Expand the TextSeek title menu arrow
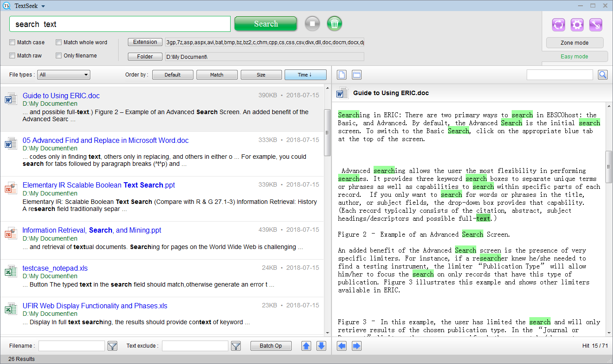Viewport: 613px width, 364px height. point(43,6)
